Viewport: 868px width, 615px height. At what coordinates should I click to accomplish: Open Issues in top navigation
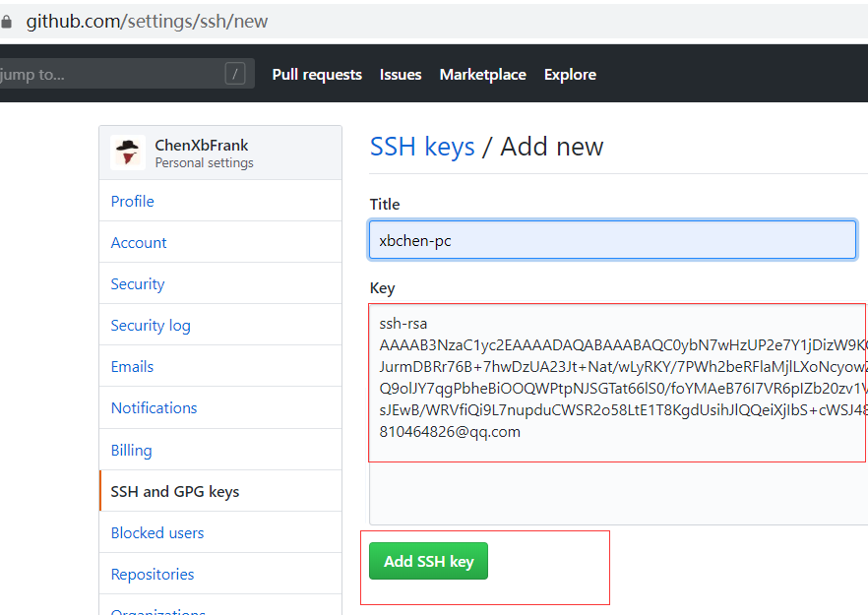coord(401,74)
